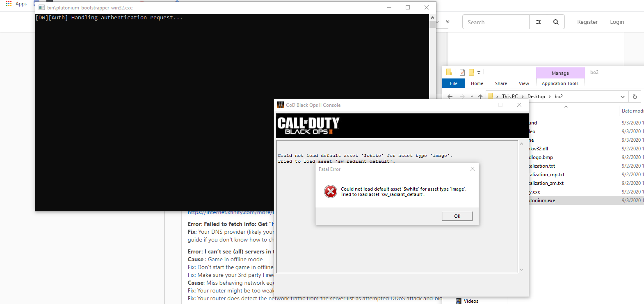Close the Fatal Error dialog with X
The image size is (644, 304).
click(x=473, y=169)
